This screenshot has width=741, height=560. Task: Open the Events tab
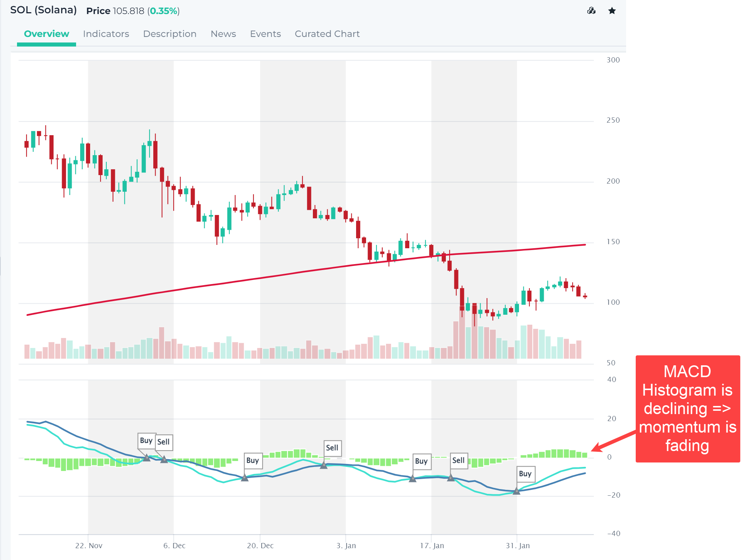265,34
